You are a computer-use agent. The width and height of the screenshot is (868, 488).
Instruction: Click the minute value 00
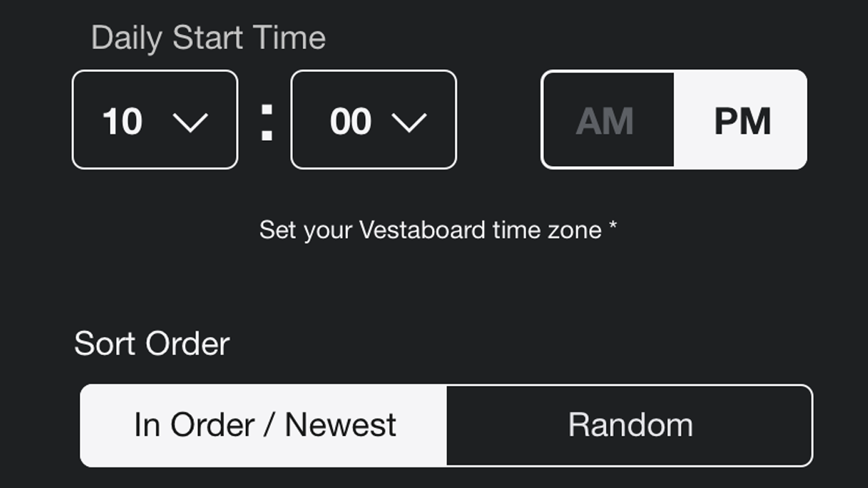tap(350, 122)
